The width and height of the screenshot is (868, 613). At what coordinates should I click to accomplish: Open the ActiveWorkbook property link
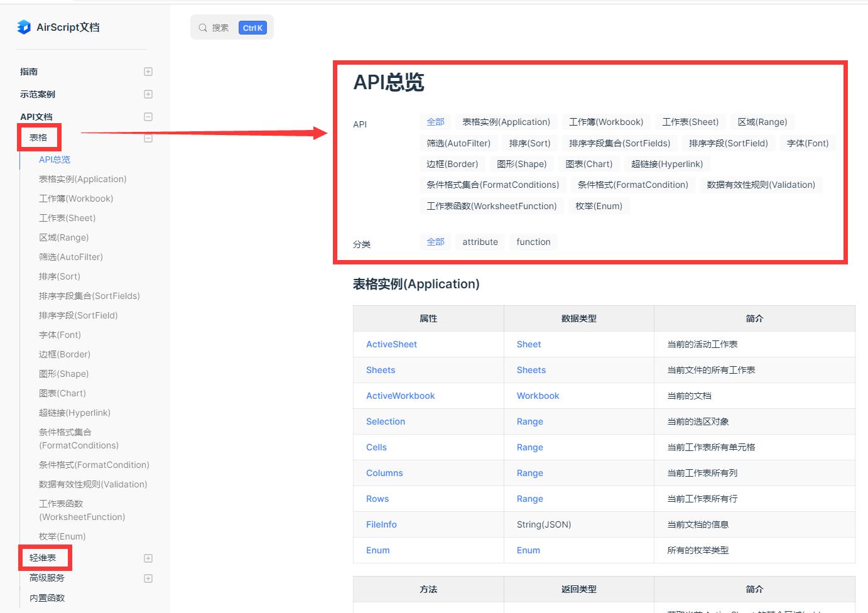point(400,396)
